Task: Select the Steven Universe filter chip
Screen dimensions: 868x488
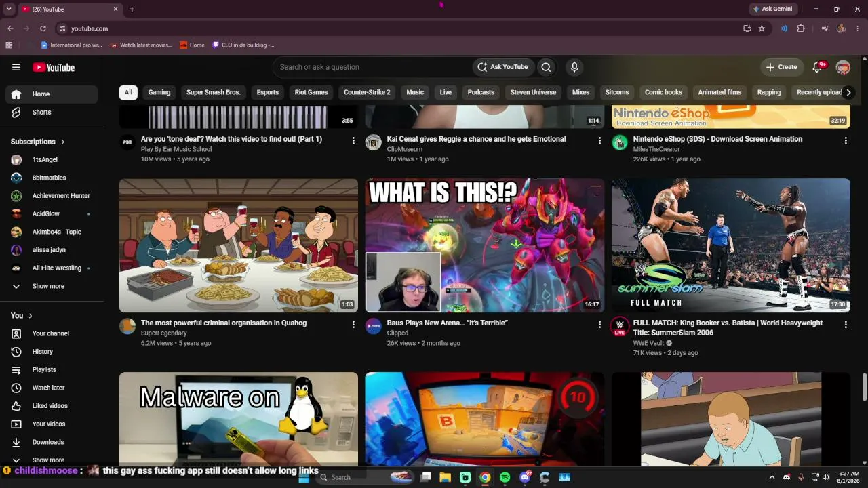Action: tap(533, 92)
